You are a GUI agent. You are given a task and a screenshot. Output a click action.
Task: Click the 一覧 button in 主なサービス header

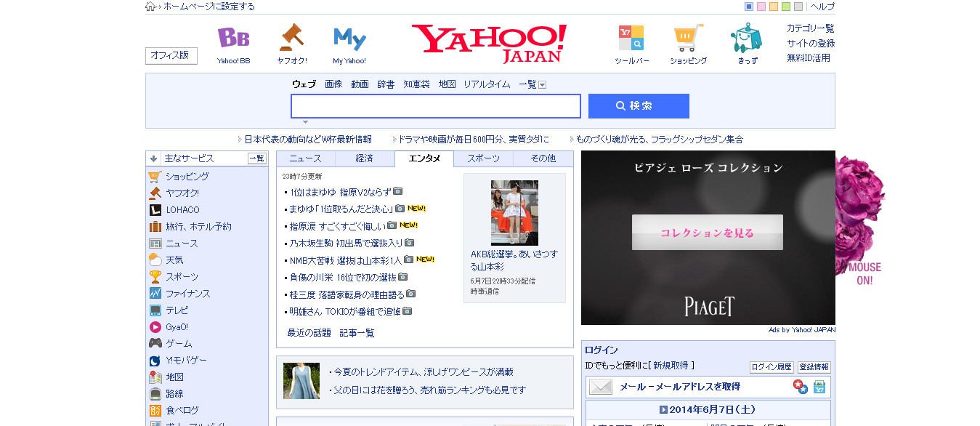pos(257,158)
